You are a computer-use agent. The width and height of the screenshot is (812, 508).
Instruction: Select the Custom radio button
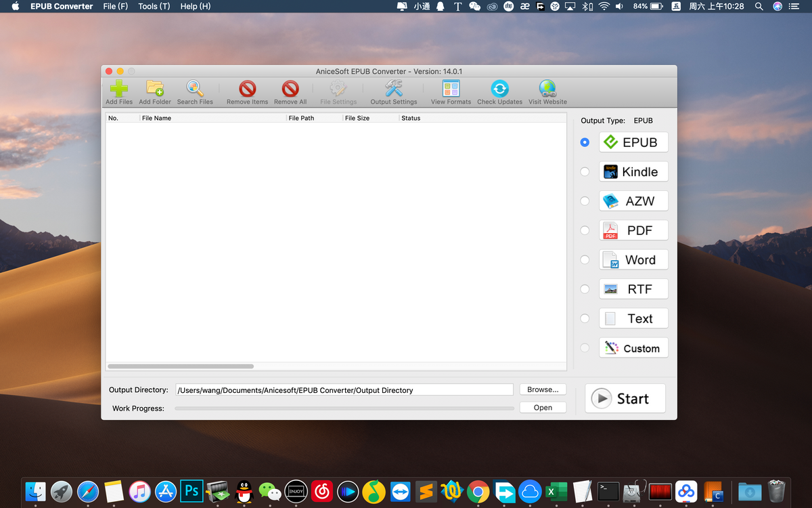[x=585, y=348]
